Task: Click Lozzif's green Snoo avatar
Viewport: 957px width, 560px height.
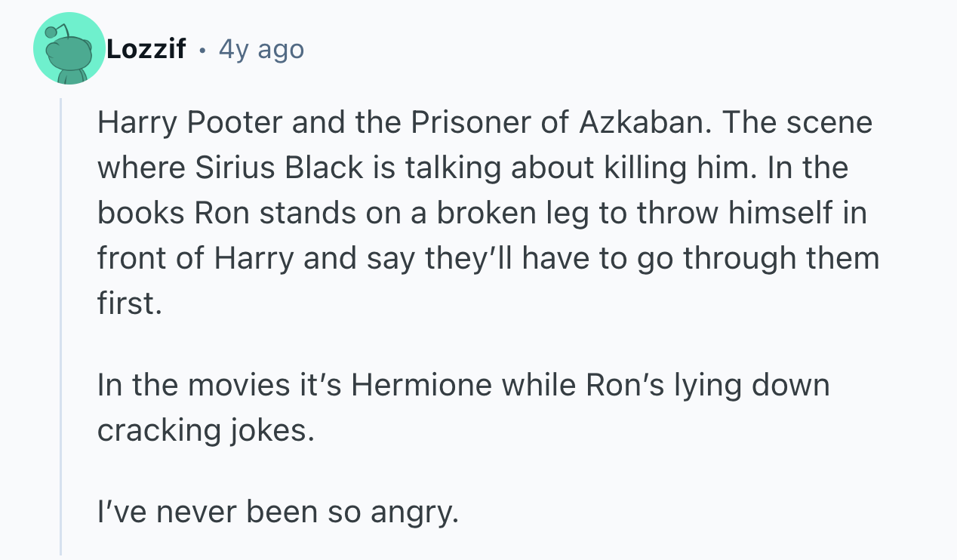Action: point(69,48)
